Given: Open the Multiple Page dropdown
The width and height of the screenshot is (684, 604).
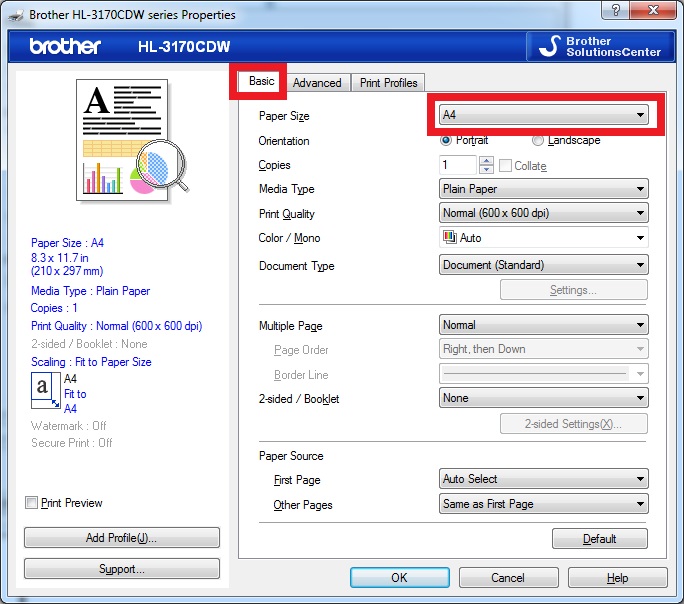Looking at the screenshot, I should (544, 325).
